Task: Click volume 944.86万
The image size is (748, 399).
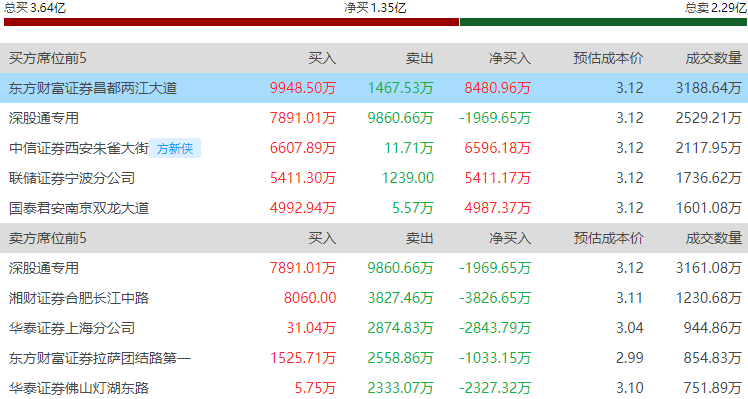Action: [x=713, y=328]
